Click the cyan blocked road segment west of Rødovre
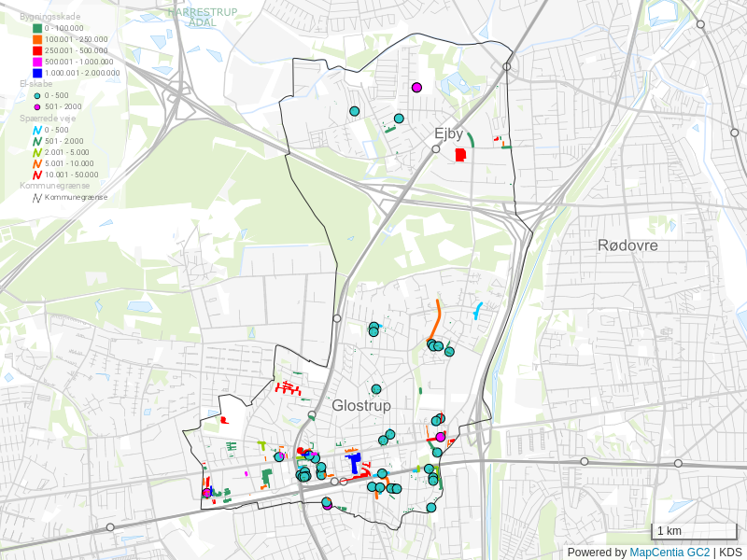 pyautogui.click(x=479, y=310)
